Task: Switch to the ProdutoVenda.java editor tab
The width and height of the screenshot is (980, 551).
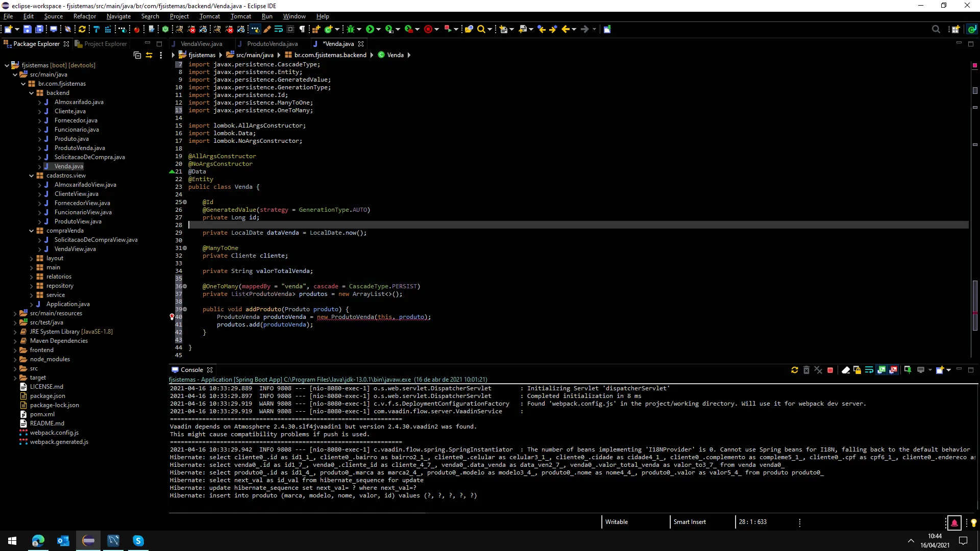Action: [272, 44]
